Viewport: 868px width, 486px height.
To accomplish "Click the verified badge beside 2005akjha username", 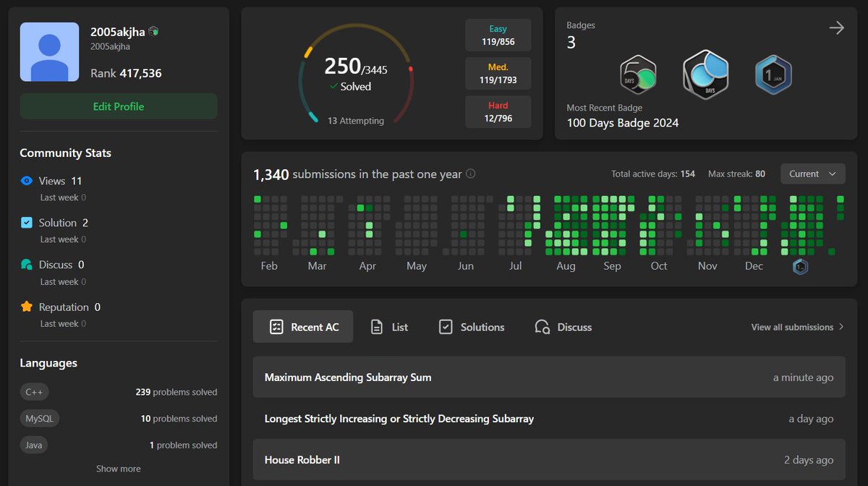I will click(153, 32).
